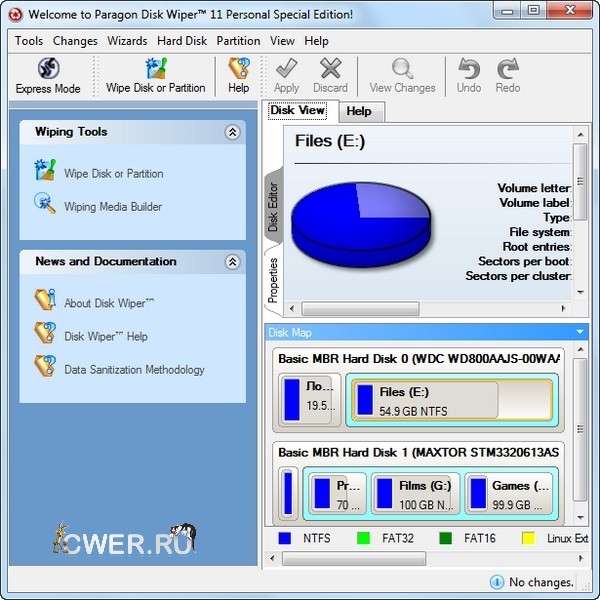The width and height of the screenshot is (600, 600).
Task: Select the 70 GB Pr... partition
Action: [x=338, y=494]
